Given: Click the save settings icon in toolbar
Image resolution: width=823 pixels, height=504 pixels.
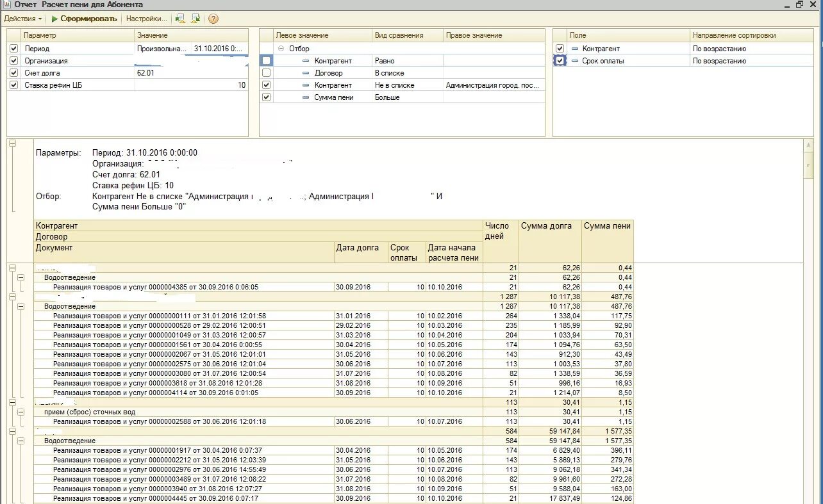Looking at the screenshot, I should (x=196, y=19).
